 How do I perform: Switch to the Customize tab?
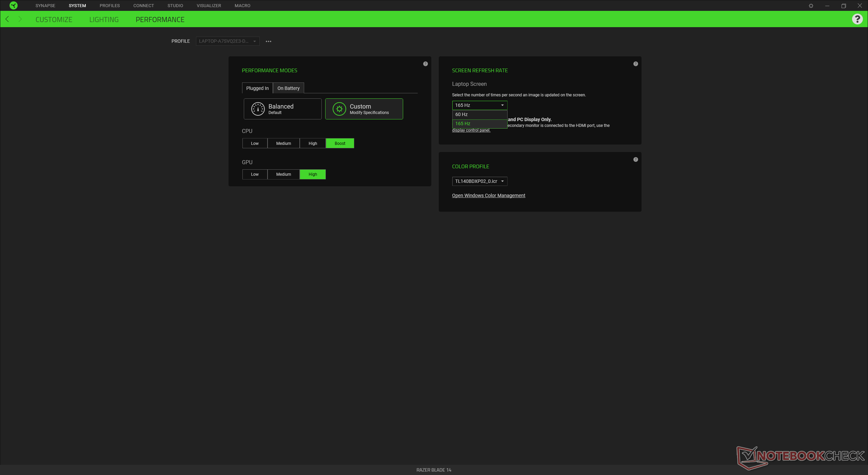point(54,19)
